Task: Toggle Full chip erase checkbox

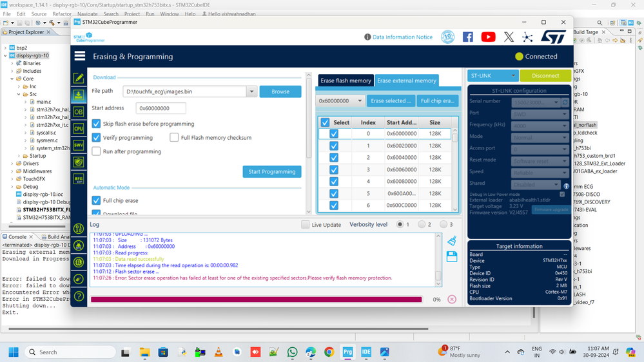Action: point(96,200)
